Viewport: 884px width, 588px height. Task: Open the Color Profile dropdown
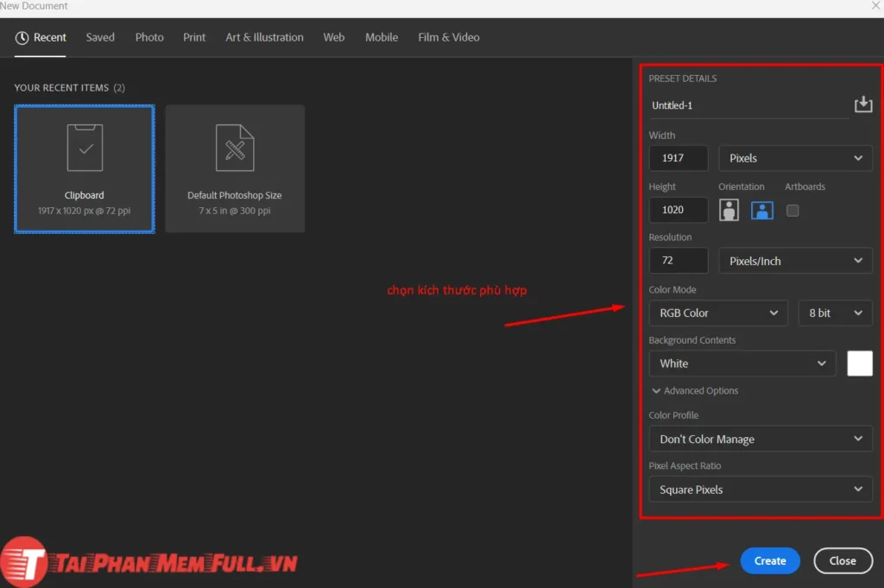pos(759,439)
